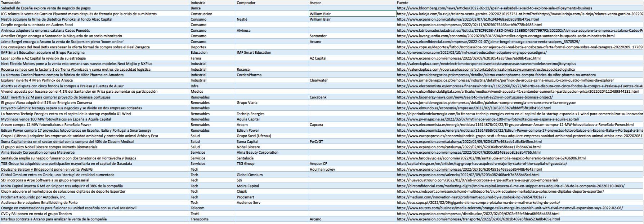Screen dimensions: 644x224
Task: Select the 'TSG Group' buyer cell
Action: pyautogui.click(x=272, y=164)
